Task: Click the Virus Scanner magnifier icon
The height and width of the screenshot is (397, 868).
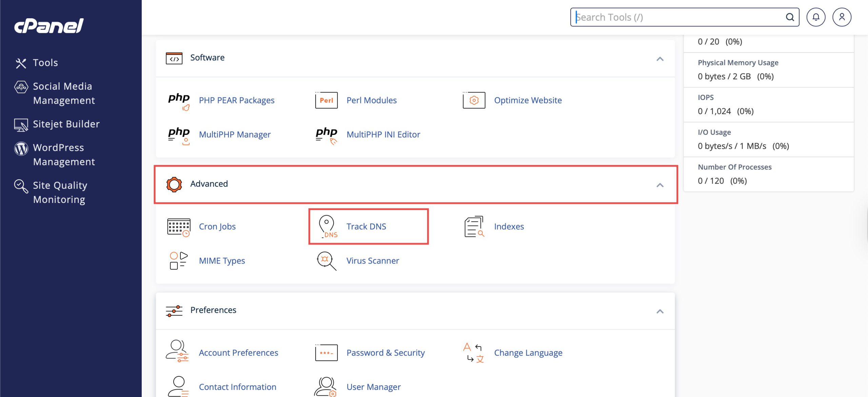Action: coord(326,260)
